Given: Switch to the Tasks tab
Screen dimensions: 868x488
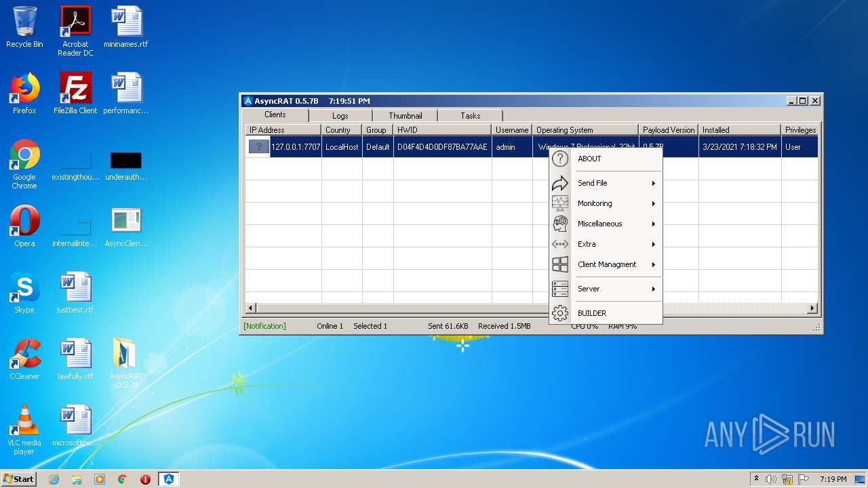Looking at the screenshot, I should (471, 116).
